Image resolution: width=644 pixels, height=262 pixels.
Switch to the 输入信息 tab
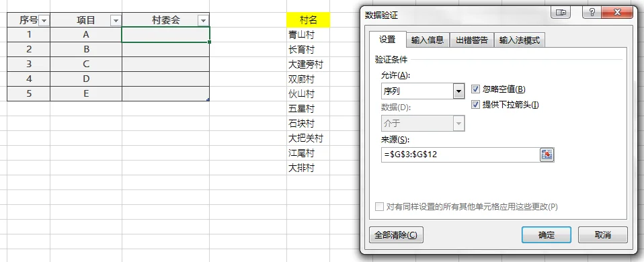428,40
